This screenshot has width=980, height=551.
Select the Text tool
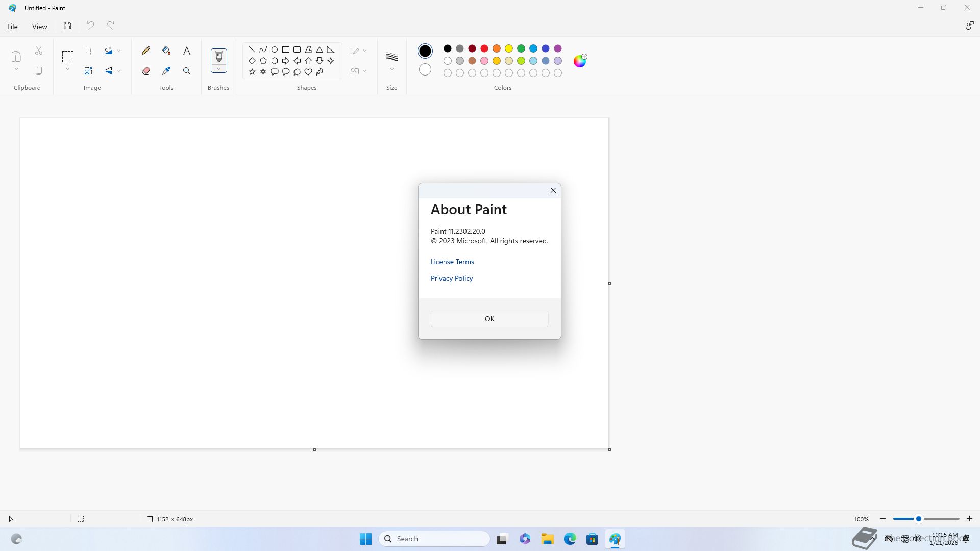point(187,51)
